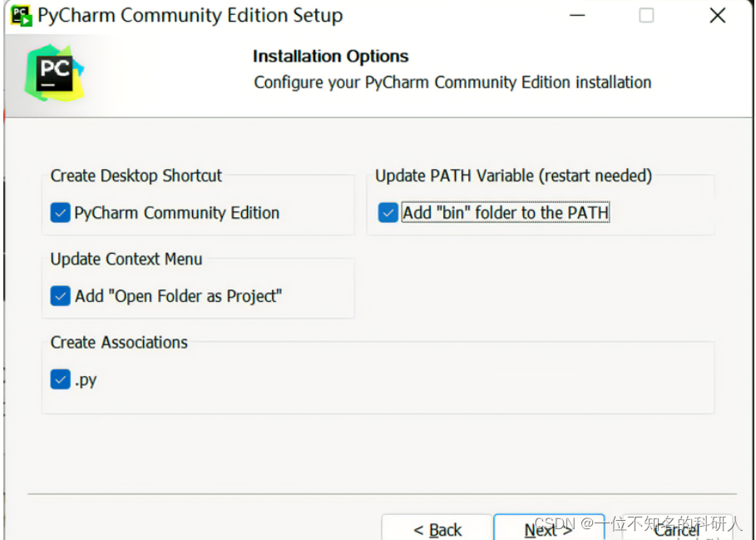Image resolution: width=756 pixels, height=540 pixels.
Task: Toggle Add "bin" folder to the PATH checkbox
Action: 388,213
